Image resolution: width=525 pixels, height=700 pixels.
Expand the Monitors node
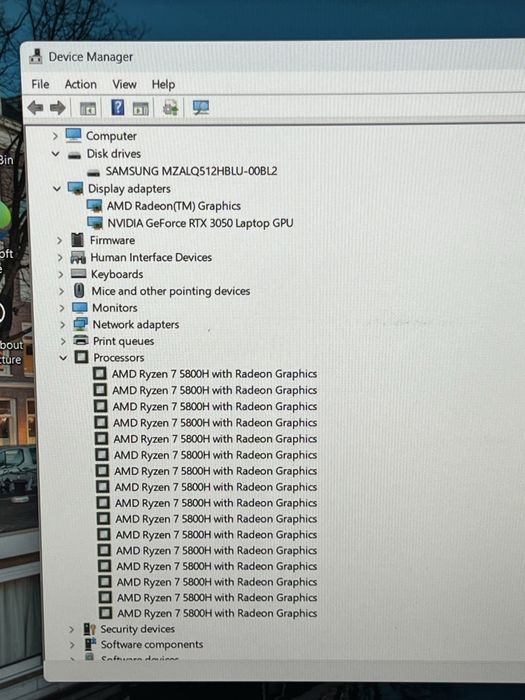coord(62,308)
